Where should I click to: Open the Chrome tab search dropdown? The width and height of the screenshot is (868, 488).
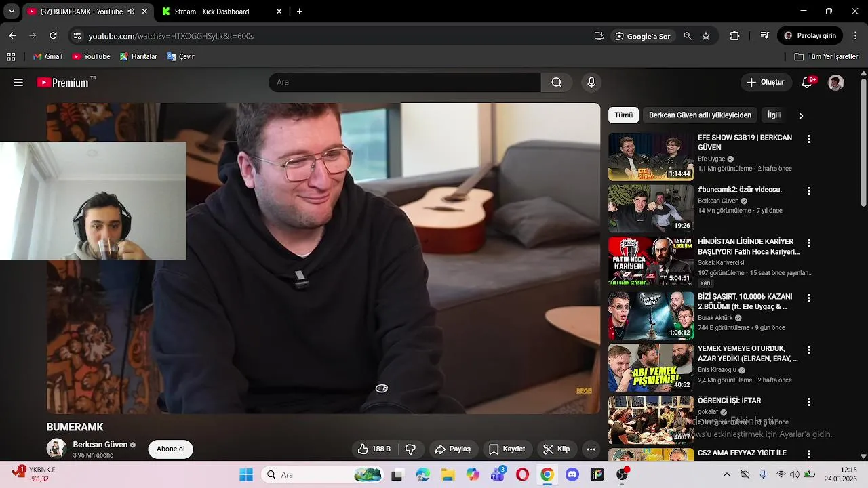click(x=12, y=12)
